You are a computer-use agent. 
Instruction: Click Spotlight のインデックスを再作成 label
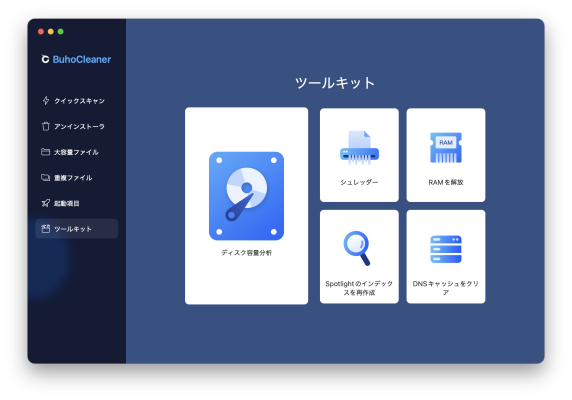359,288
